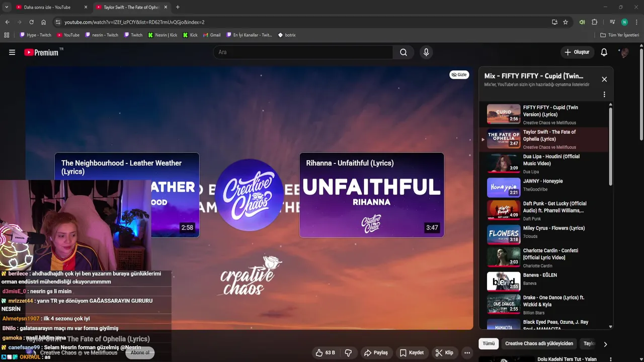Open the botrix bookmark
The height and width of the screenshot is (362, 644).
tap(287, 35)
